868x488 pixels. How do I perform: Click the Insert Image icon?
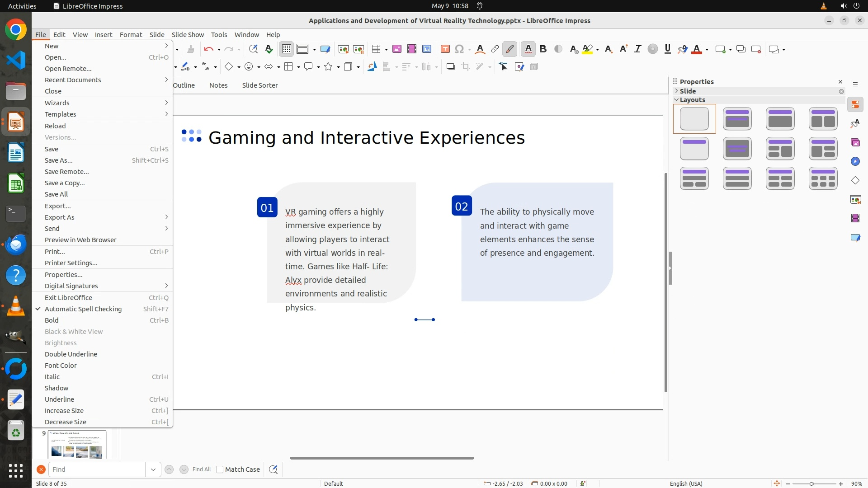pos(397,49)
